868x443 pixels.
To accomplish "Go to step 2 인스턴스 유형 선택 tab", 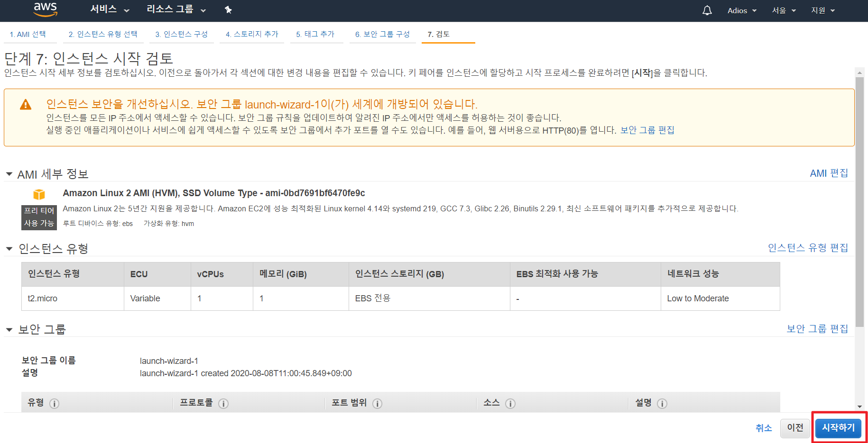I will (103, 34).
